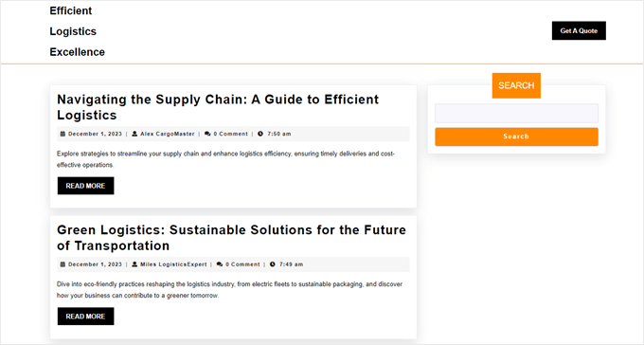This screenshot has height=345, width=644.
Task: Open the Green Logistics Sustainable Solutions title
Action: [231, 238]
